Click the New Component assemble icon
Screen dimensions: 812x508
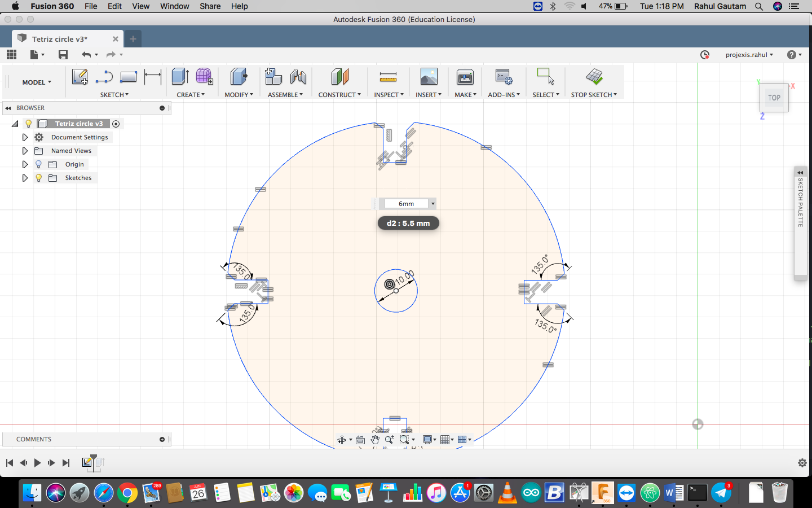tap(273, 77)
